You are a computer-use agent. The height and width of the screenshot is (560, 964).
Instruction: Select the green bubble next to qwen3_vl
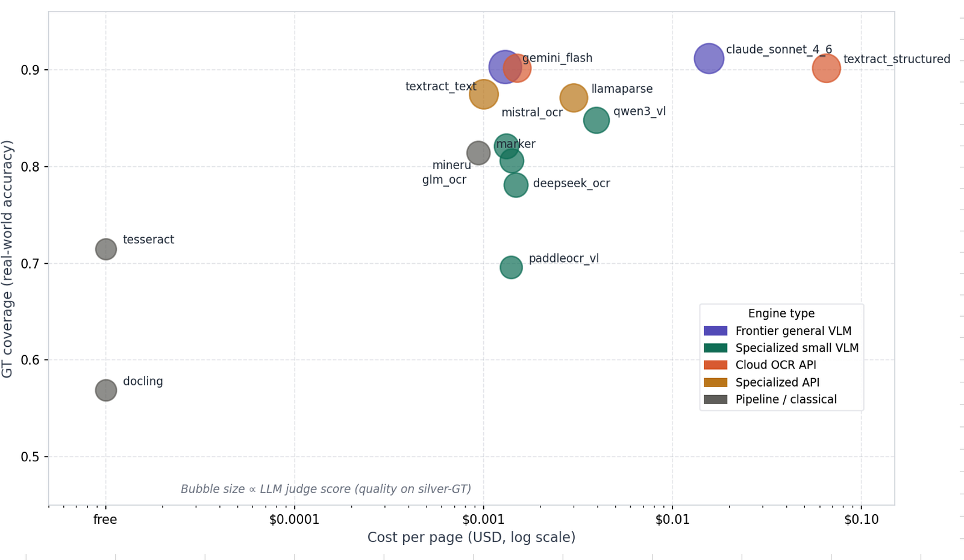(596, 120)
